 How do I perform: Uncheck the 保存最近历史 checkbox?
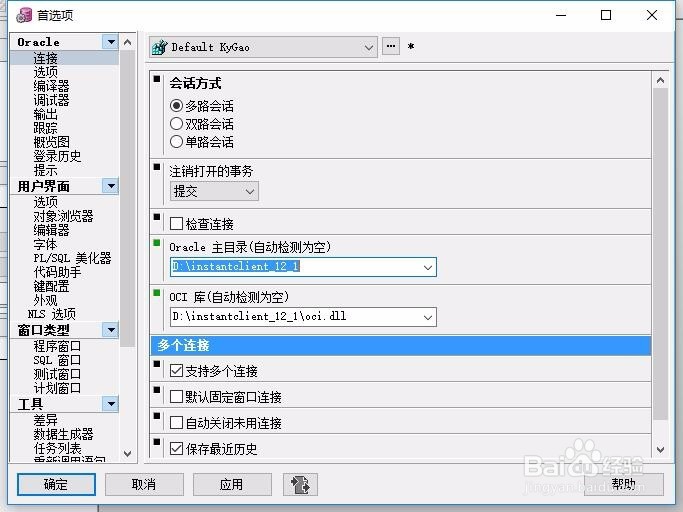pos(176,448)
